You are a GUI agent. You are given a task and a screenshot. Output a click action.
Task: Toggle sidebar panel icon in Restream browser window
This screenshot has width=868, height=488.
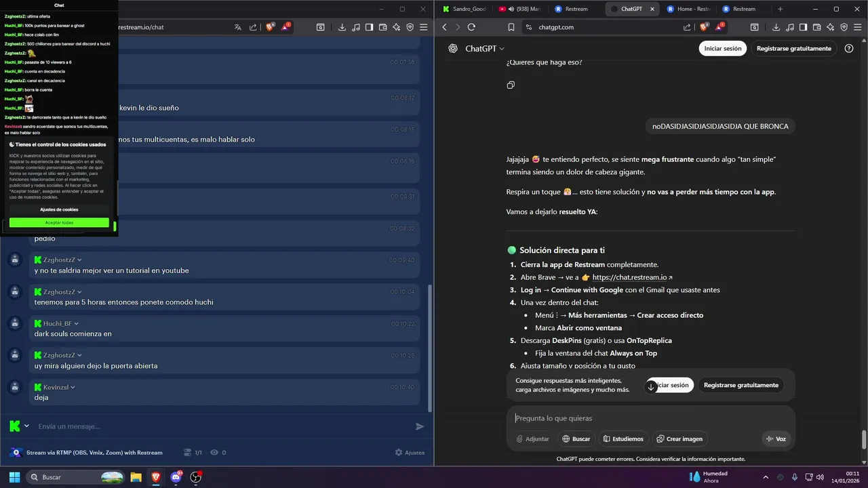click(369, 27)
